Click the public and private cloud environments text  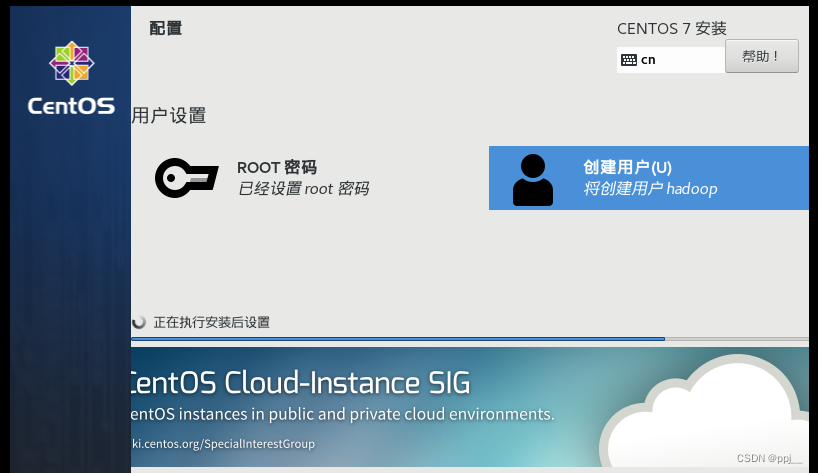(342, 414)
